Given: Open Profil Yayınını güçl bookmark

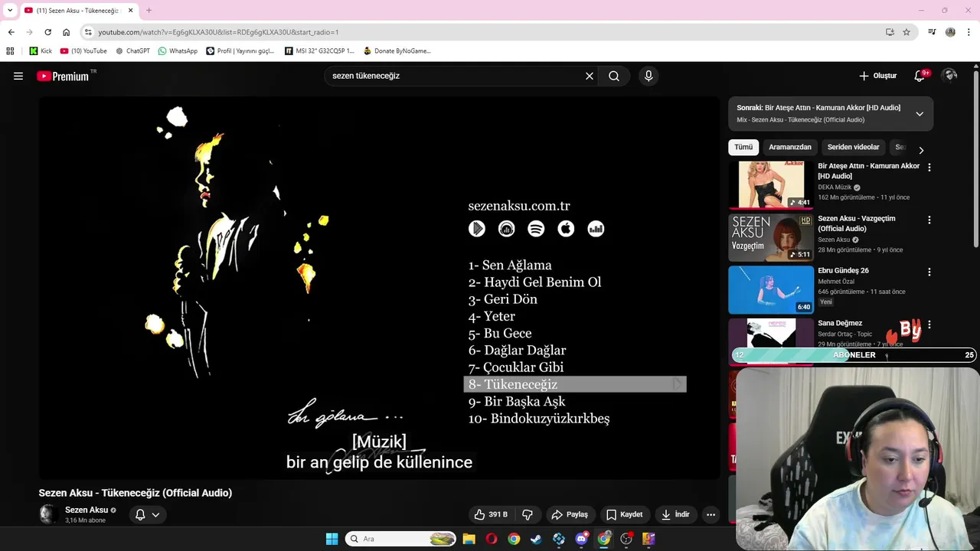Looking at the screenshot, I should click(x=240, y=51).
